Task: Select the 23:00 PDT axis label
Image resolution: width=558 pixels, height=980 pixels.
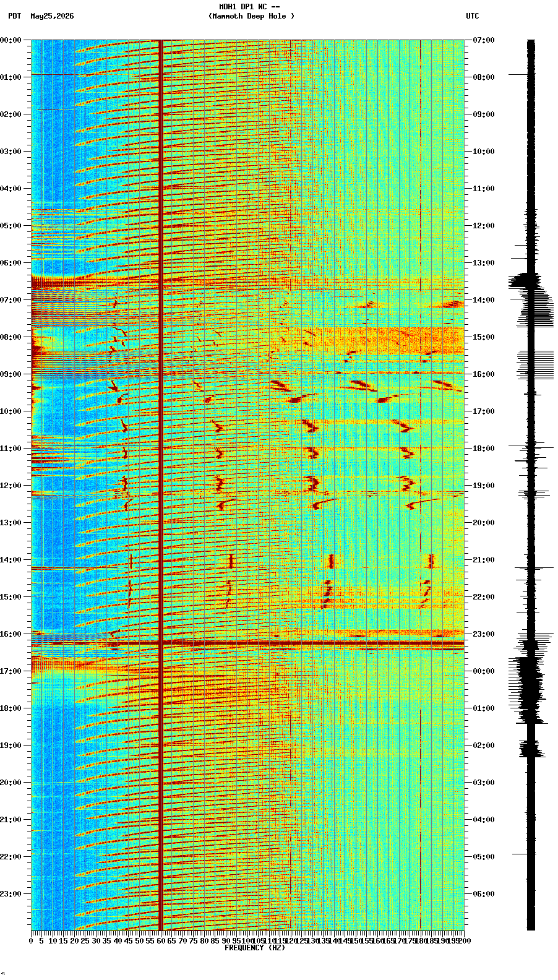Action: (11, 894)
